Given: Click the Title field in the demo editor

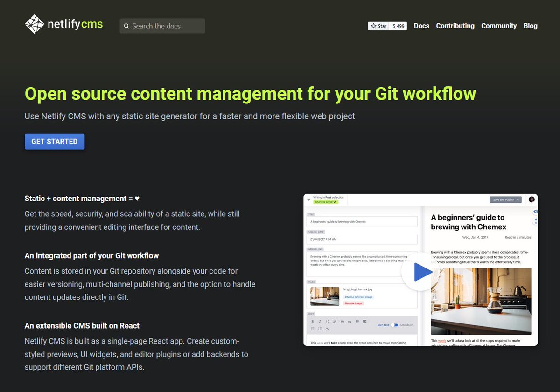Looking at the screenshot, I should coord(362,221).
